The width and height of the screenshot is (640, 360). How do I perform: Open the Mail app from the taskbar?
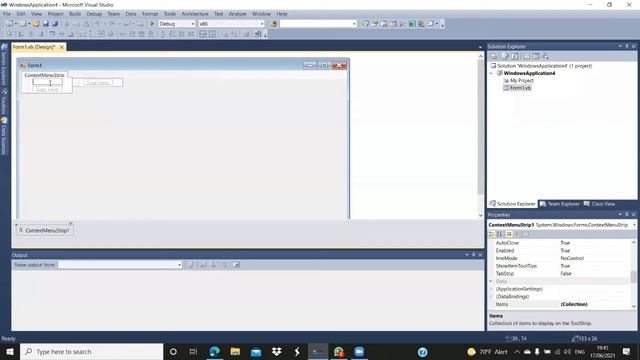[256, 351]
